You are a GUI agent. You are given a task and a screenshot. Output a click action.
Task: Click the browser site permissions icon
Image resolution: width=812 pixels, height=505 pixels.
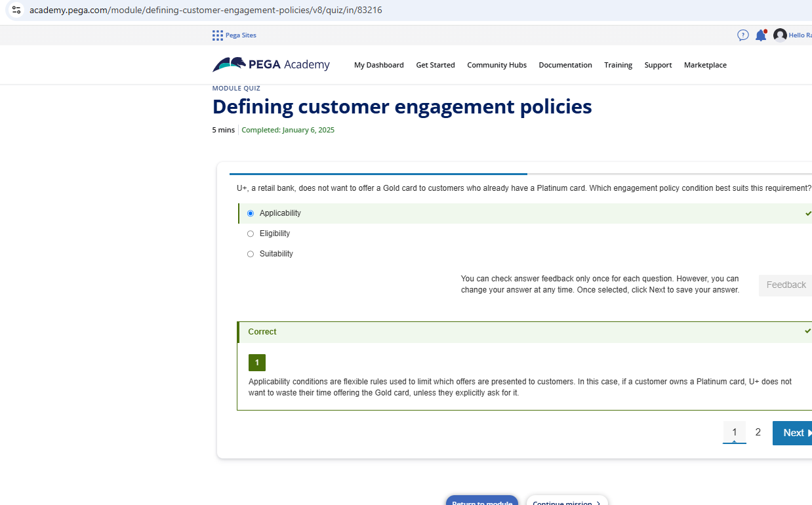tap(15, 10)
